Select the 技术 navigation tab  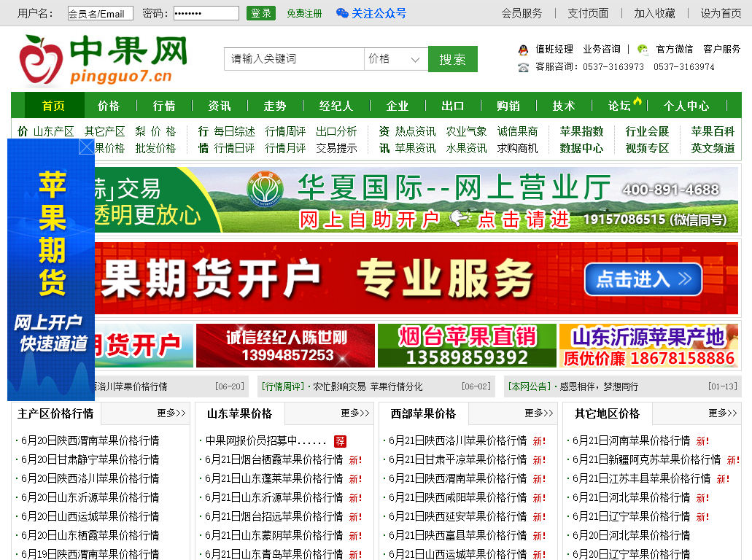click(564, 106)
